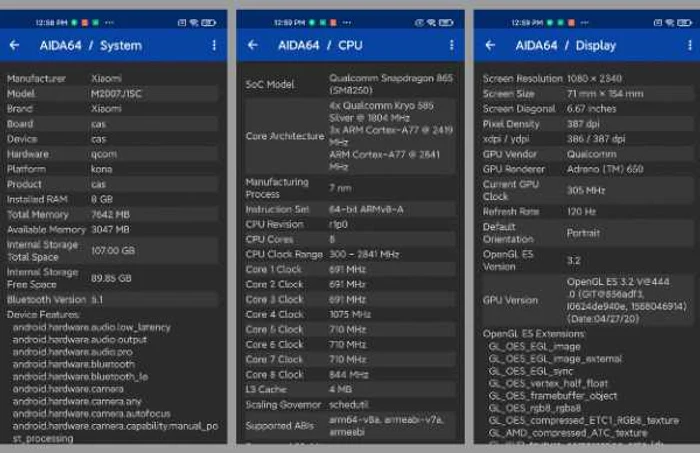
Task: Select Scaling Governor schedutil row
Action: click(350, 405)
